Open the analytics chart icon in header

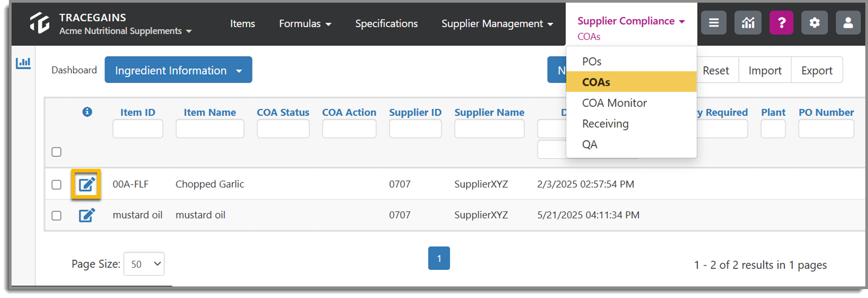pos(748,23)
